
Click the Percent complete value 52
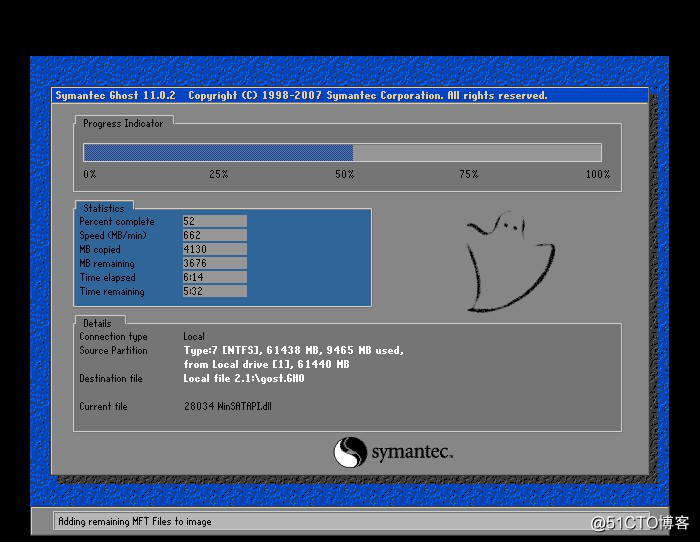click(x=214, y=221)
